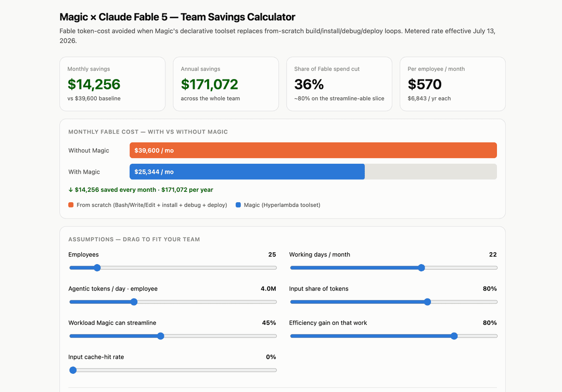Click 'vs $39,600 baseline' subtext
This screenshot has height=392, width=562.
pos(94,98)
